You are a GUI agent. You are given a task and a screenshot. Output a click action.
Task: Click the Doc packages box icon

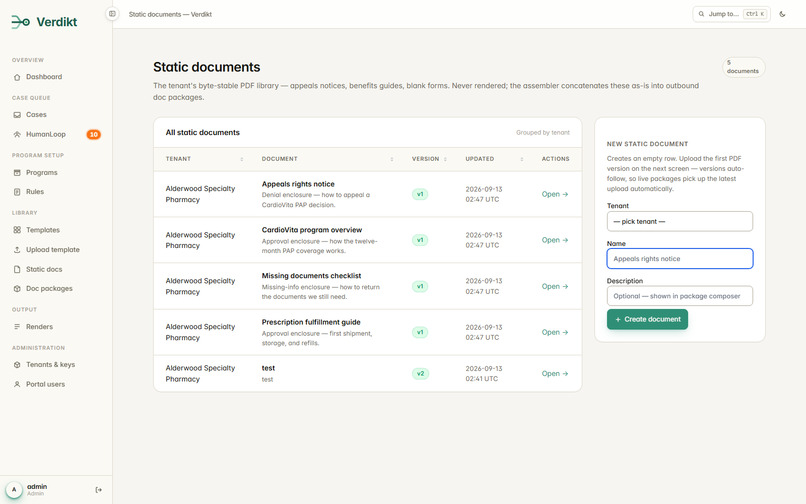[17, 289]
